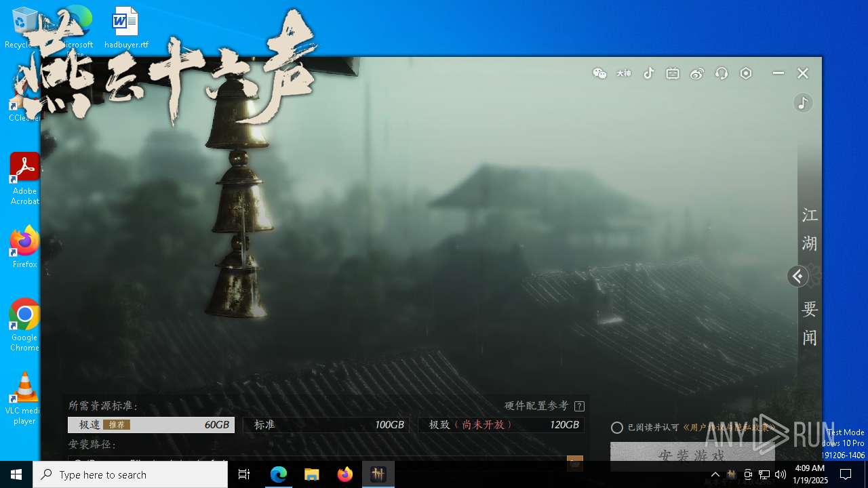Open File Explorer from taskbar
This screenshot has width=868, height=488.
pos(312,474)
